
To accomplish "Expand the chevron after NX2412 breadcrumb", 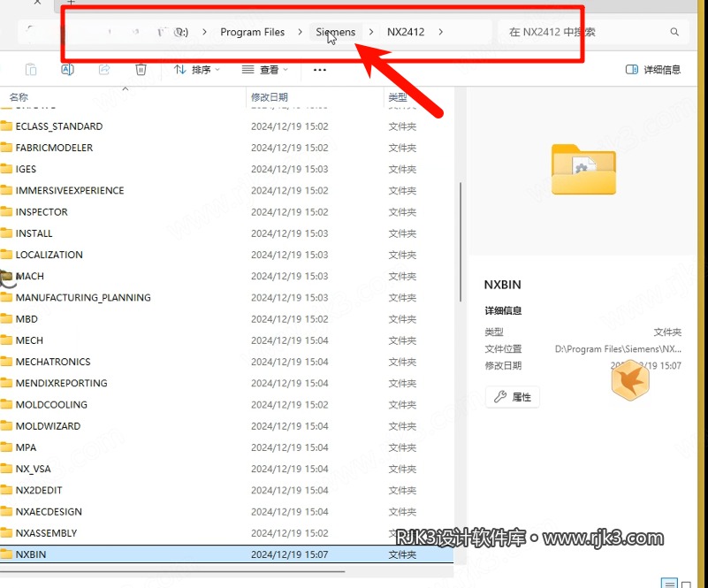I will [x=441, y=32].
